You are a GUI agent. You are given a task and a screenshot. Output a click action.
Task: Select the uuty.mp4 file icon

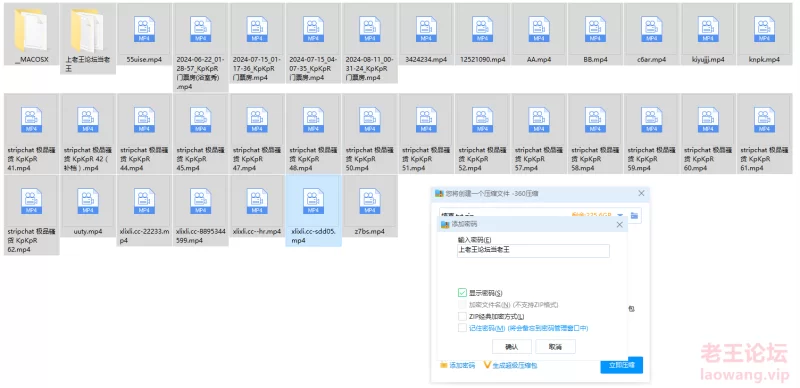click(x=88, y=201)
